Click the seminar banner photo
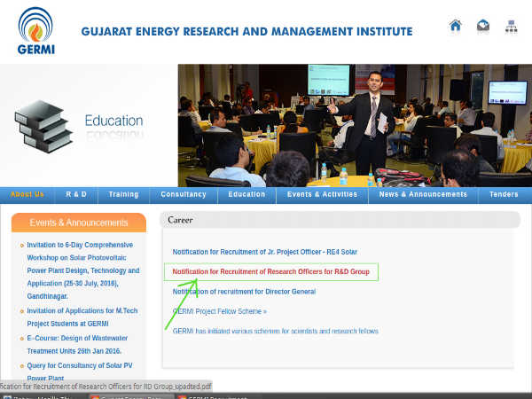The width and height of the screenshot is (532, 399). click(355, 126)
